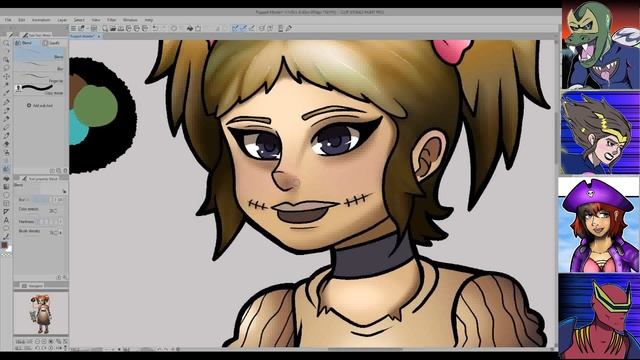The width and height of the screenshot is (640, 360).
Task: Expand the arrow in Tool property panel
Action: [x=64, y=191]
